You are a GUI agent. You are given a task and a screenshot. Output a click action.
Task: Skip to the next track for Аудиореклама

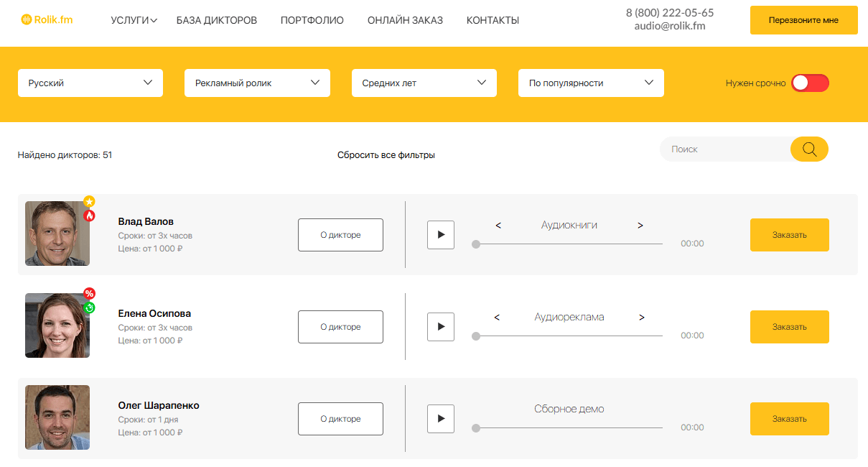641,317
